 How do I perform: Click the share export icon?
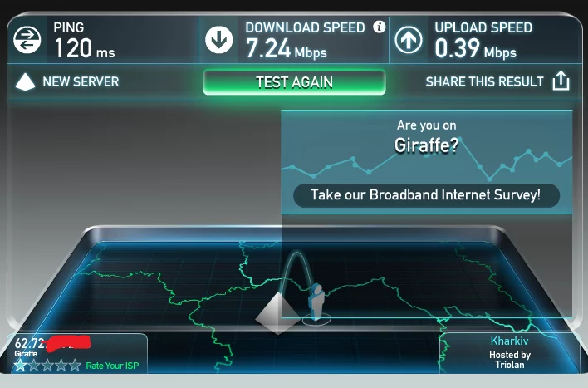coord(561,81)
